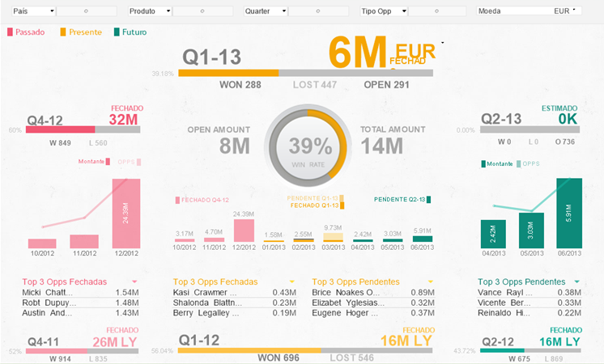
Task: Open the País filter dropdown
Action: pos(52,11)
